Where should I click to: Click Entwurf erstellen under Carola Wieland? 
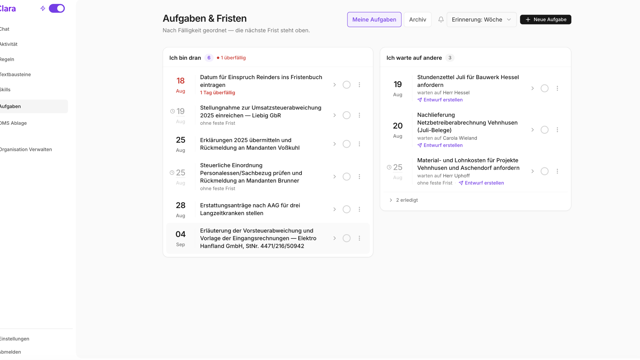[440, 145]
